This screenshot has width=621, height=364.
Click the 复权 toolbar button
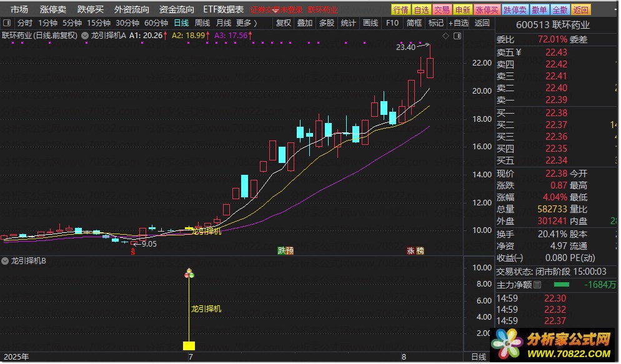click(283, 23)
